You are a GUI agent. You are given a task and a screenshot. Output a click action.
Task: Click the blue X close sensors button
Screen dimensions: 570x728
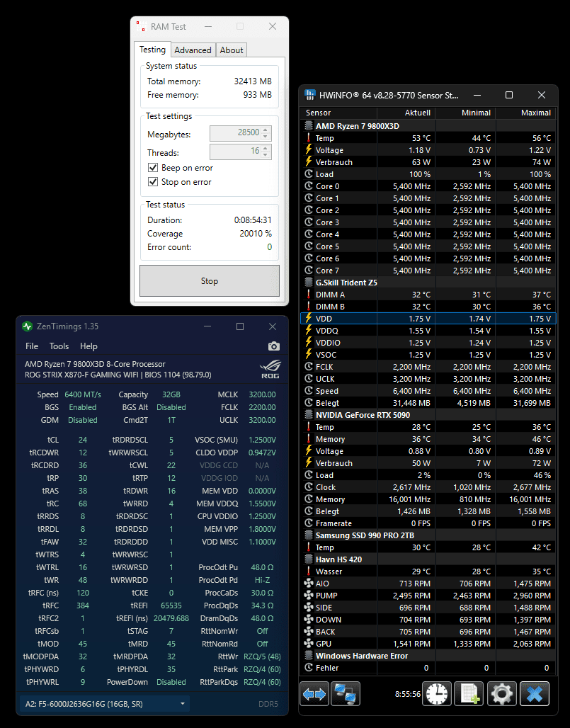tap(535, 694)
